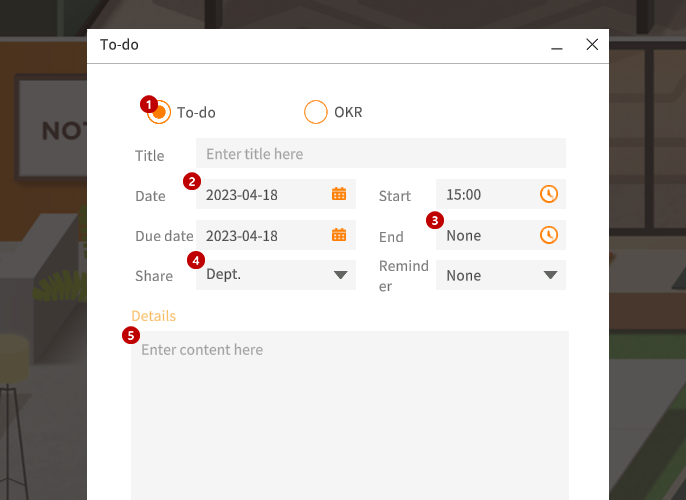Click the Details section label
This screenshot has height=500, width=686.
click(x=154, y=316)
